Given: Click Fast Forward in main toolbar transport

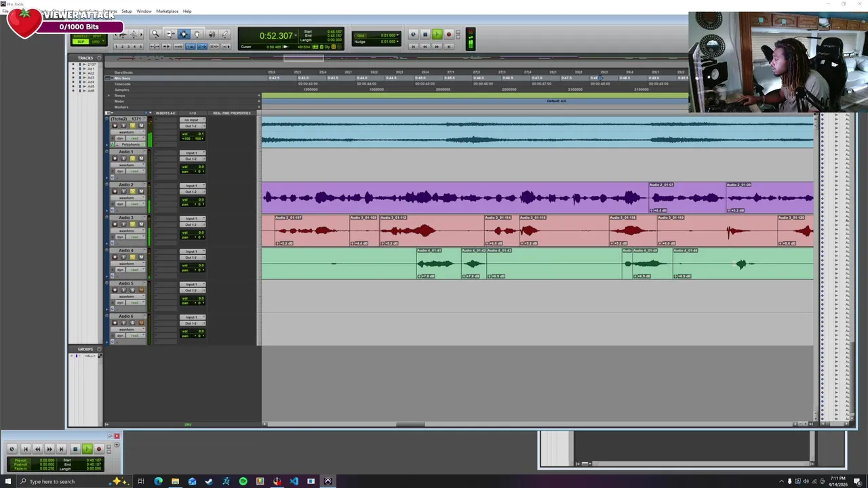Looking at the screenshot, I should pos(437,47).
